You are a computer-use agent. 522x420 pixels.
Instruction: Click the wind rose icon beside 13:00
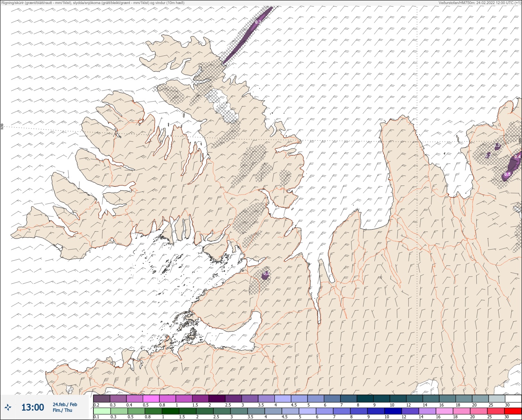tap(8, 407)
